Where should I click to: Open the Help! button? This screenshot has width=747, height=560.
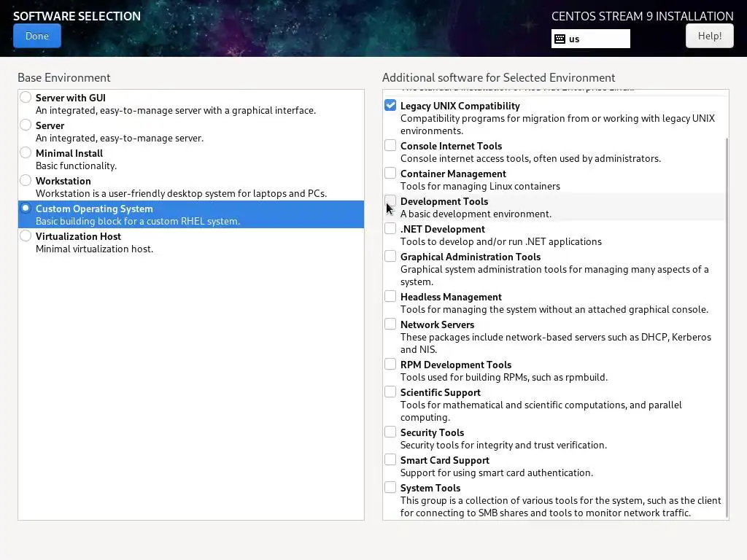tap(709, 36)
